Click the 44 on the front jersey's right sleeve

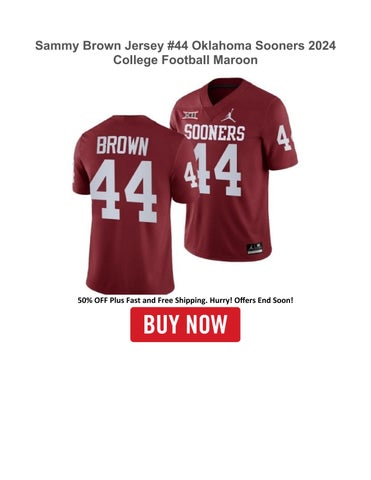[x=284, y=137]
